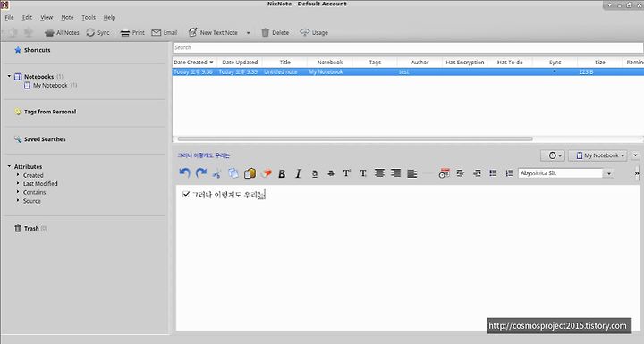Right-align the note text
644x344 pixels.
[395, 173]
